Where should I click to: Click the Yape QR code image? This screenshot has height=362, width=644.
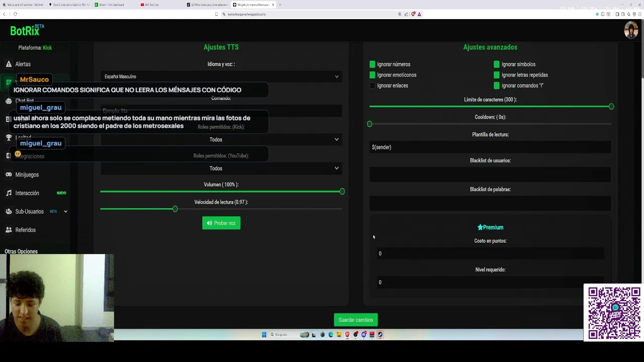click(x=614, y=313)
